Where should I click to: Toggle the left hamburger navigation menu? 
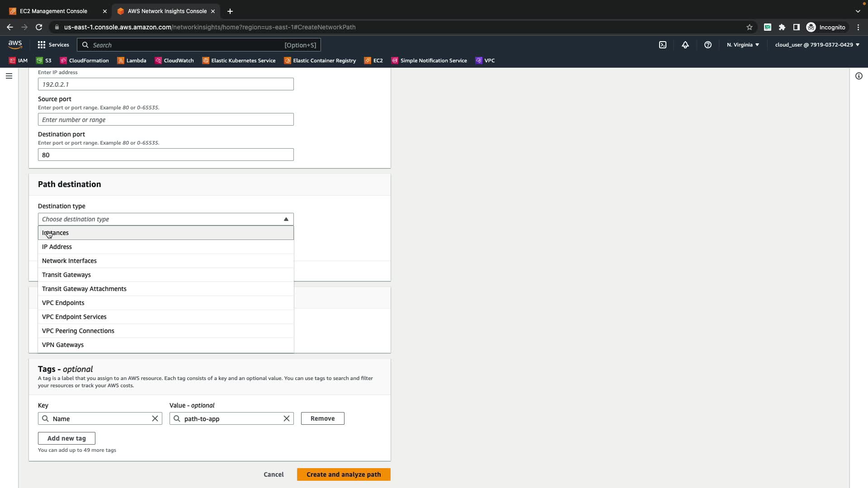[x=9, y=76]
